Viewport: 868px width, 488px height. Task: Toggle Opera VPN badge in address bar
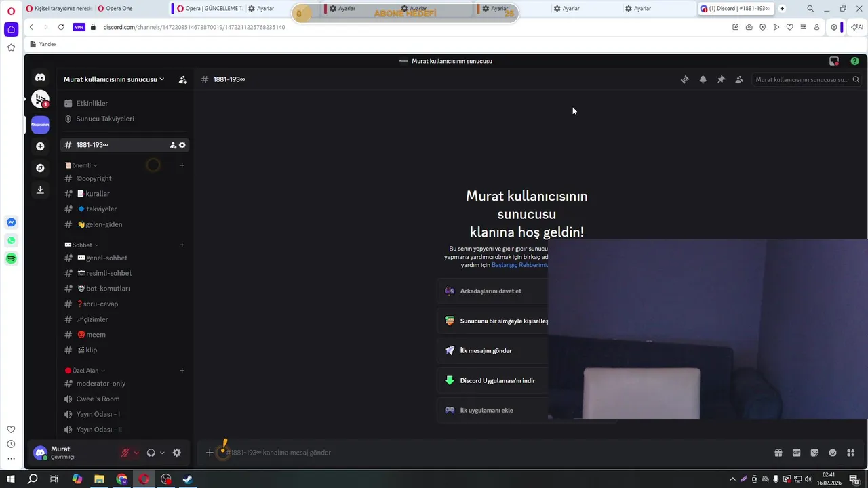(x=79, y=27)
